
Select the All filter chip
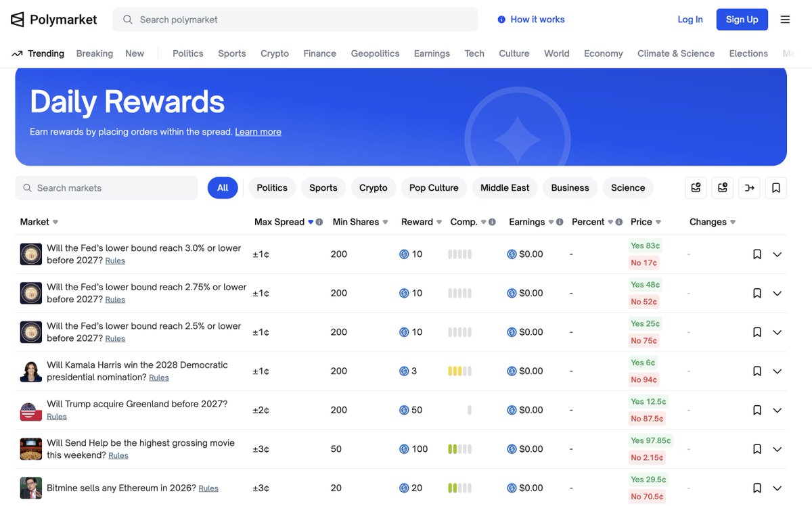[223, 187]
